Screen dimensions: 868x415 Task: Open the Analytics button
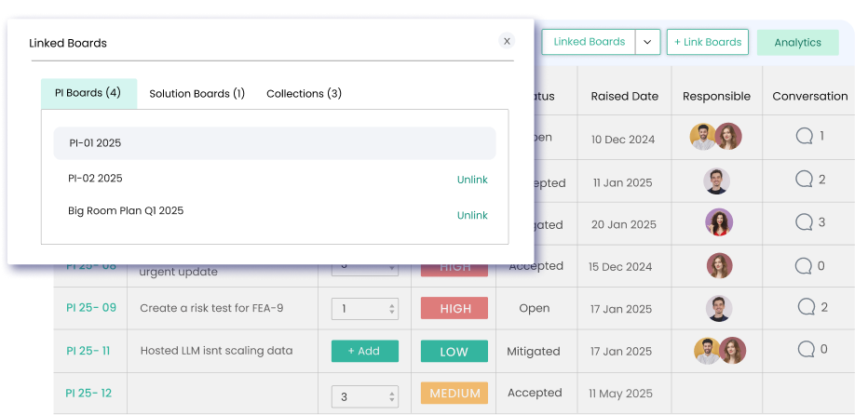[x=797, y=43]
